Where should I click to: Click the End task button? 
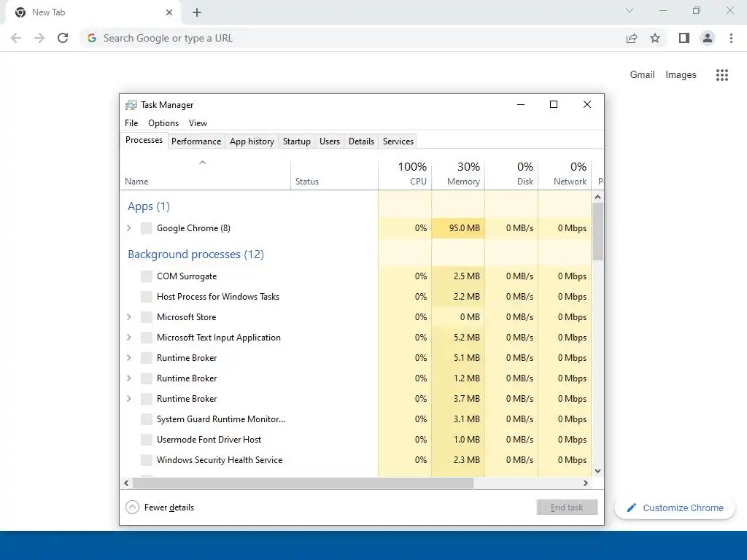coord(567,507)
